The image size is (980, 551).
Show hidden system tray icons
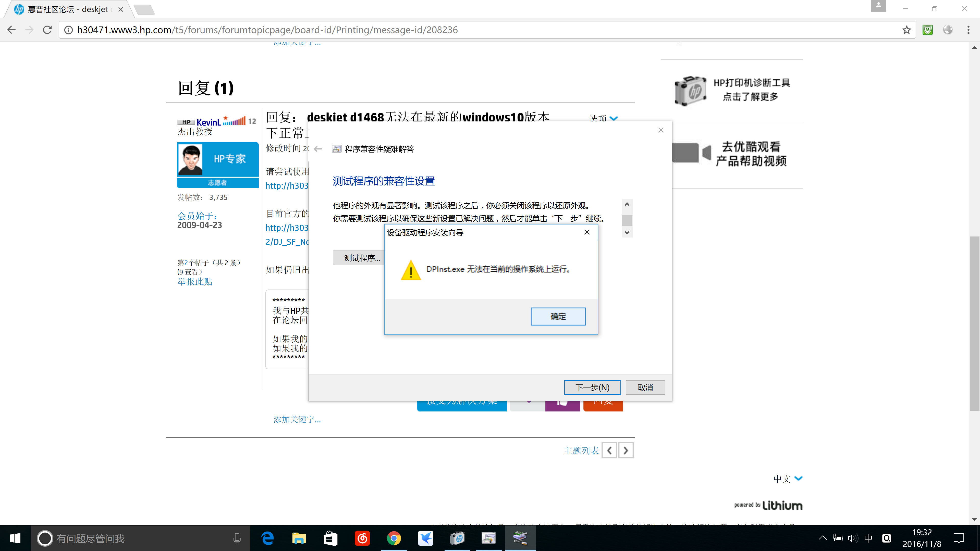point(823,538)
